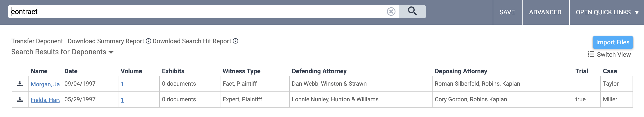
Task: Click Import Files button
Action: [613, 42]
